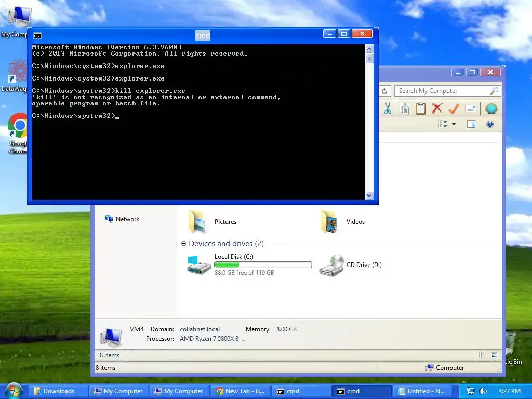Click the cmd window title text

coord(203,35)
